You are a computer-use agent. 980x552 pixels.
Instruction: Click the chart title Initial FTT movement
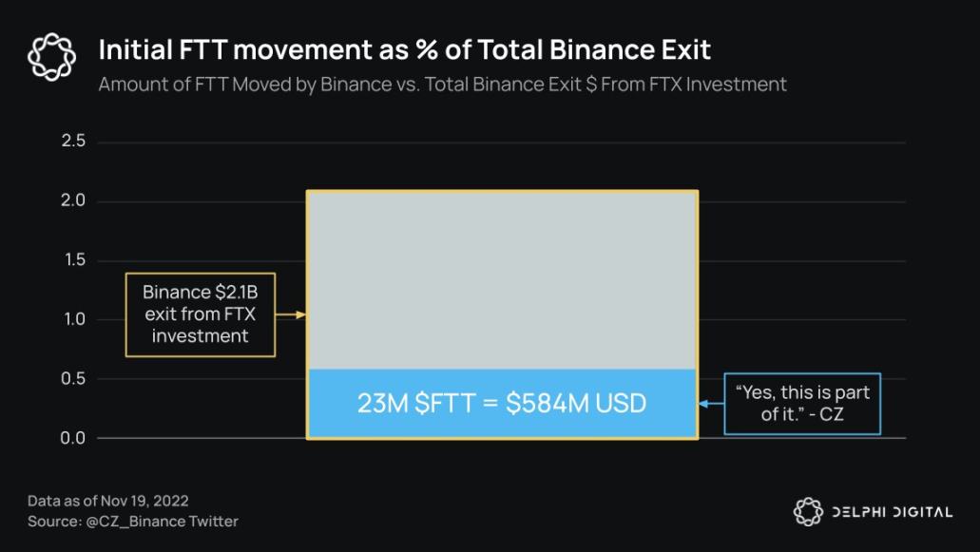point(404,50)
